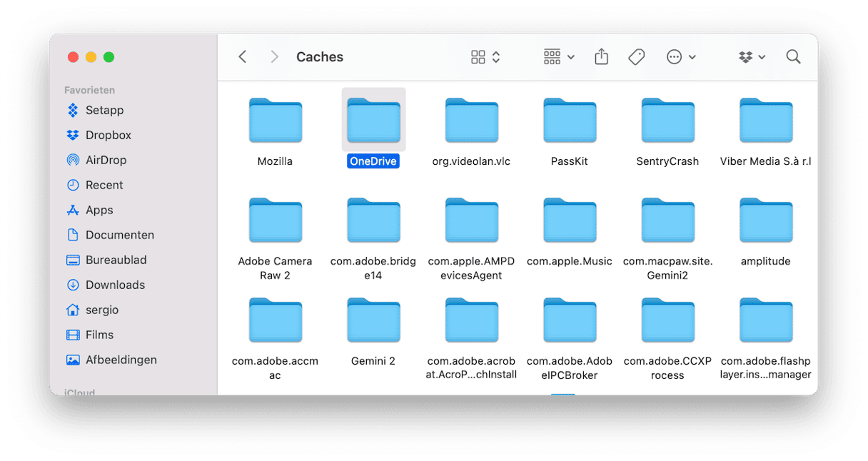The height and width of the screenshot is (461, 868).
Task: Click the SentryCrash folder name label
Action: [x=667, y=161]
